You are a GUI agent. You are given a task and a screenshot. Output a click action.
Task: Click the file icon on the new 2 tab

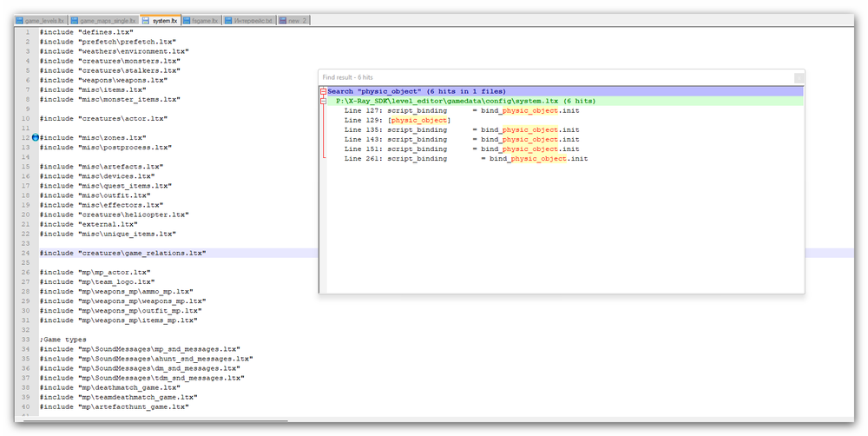point(282,20)
